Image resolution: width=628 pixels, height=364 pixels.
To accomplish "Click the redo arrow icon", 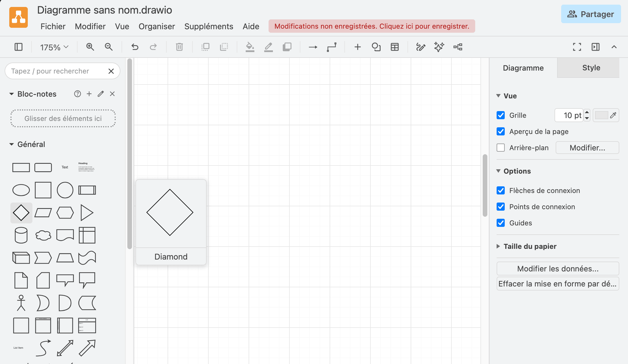I will (153, 47).
